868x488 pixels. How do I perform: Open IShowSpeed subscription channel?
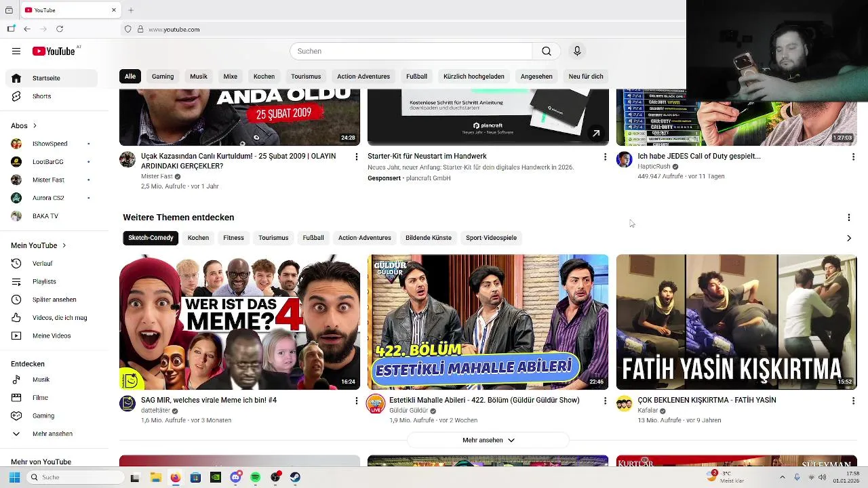pyautogui.click(x=52, y=144)
